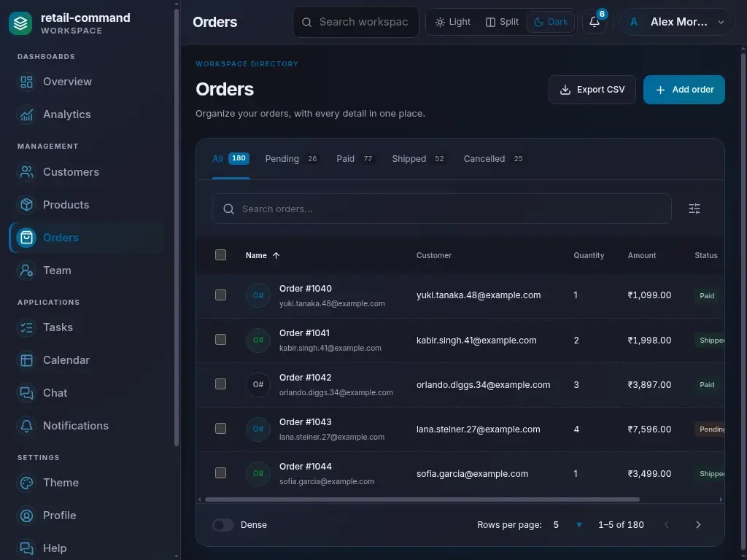Open the Theme palette icon

coord(27,483)
